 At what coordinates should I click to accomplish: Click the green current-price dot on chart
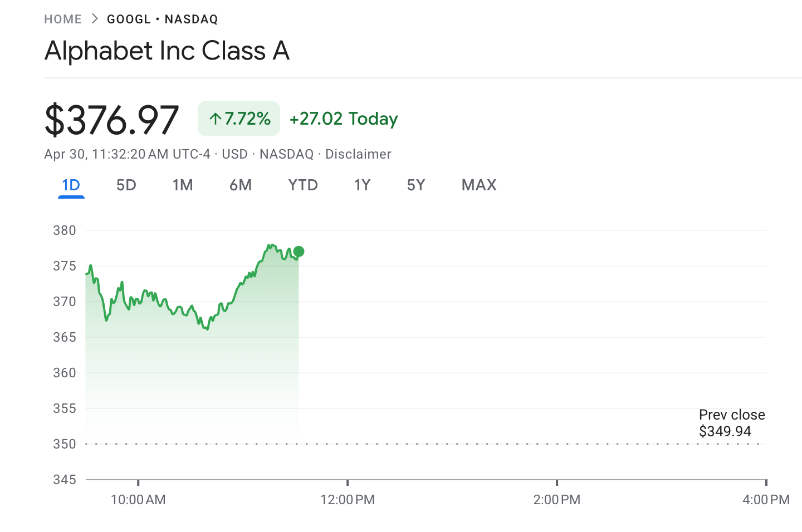(x=299, y=252)
